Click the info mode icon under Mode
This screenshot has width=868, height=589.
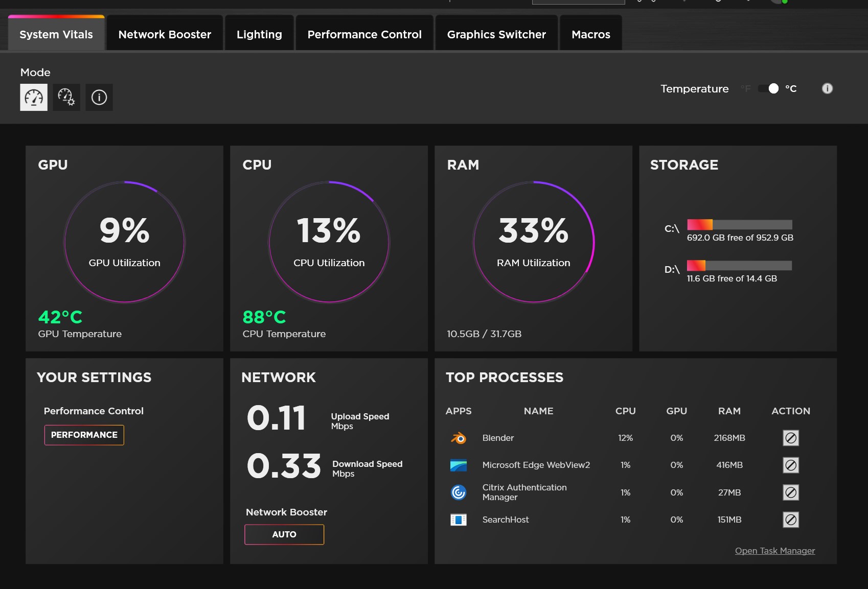[99, 97]
